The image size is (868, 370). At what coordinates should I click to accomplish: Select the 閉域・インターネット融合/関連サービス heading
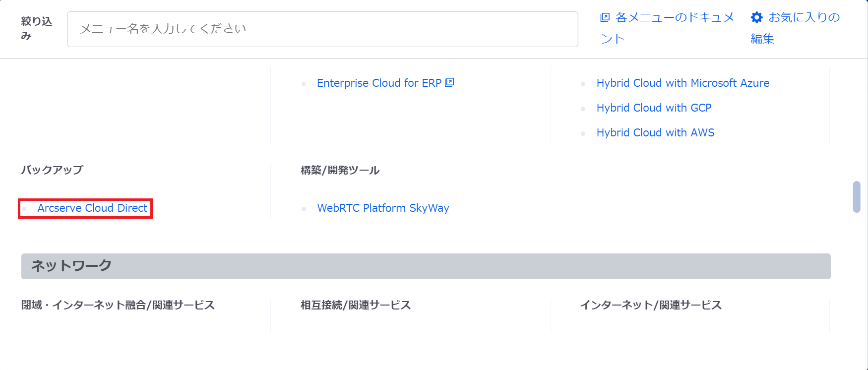118,305
